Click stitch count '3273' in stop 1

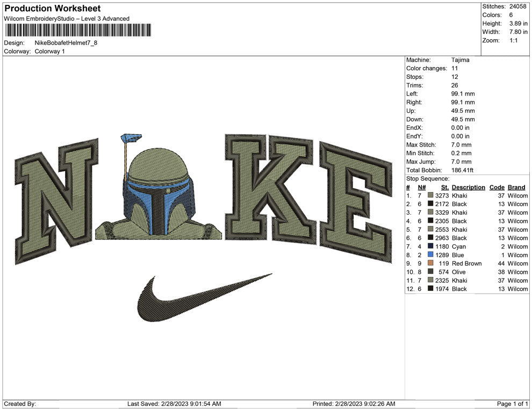tap(442, 195)
